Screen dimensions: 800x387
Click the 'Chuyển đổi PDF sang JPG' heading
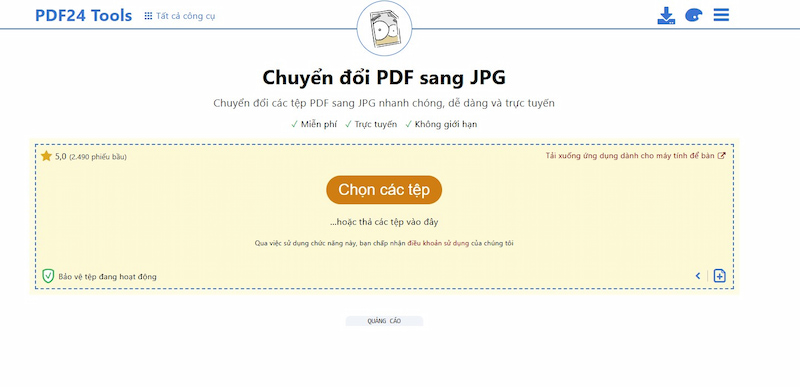click(x=384, y=78)
